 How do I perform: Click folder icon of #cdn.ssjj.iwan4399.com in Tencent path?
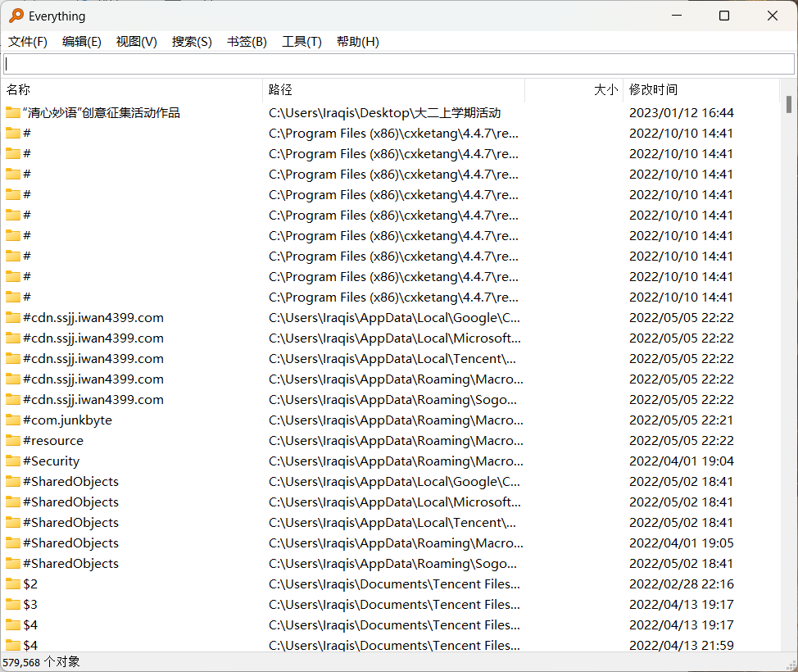tap(13, 358)
